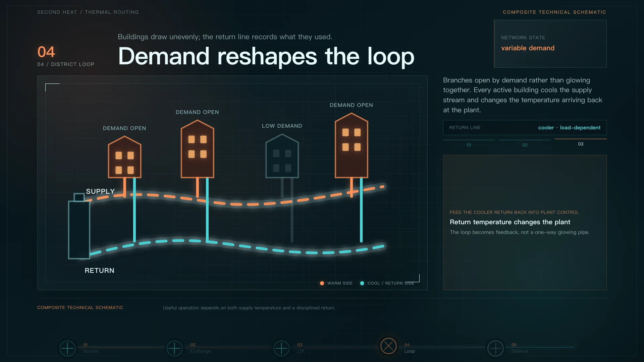Viewport: 644px width, 362px height.
Task: Click the Return Line cooler load-dependent row
Action: 525,128
